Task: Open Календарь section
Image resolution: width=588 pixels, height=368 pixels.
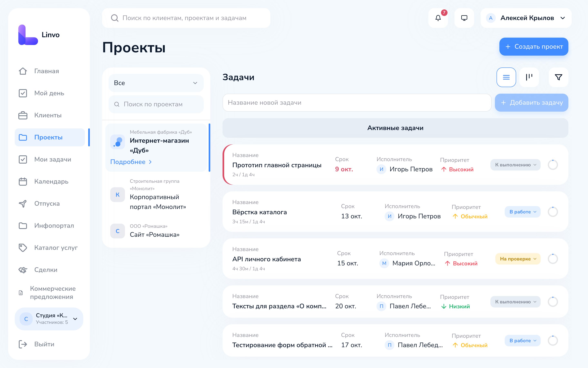Action: coord(50,182)
